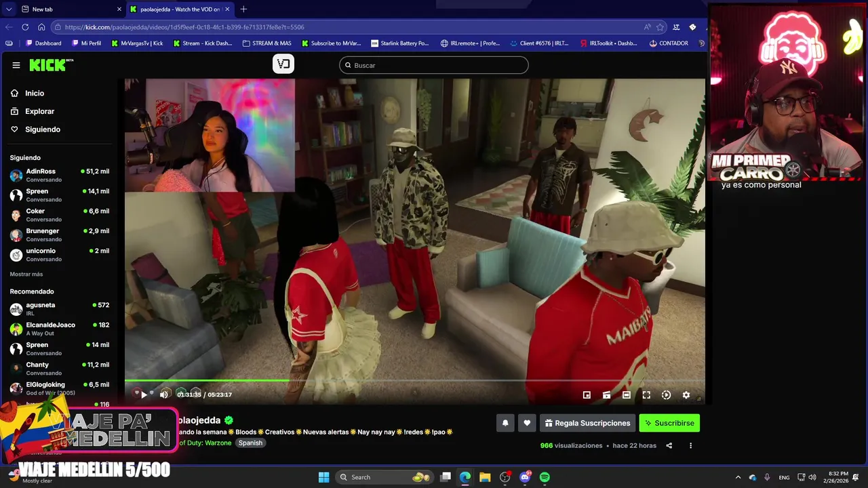Toggle picture-in-picture mode

click(x=587, y=395)
